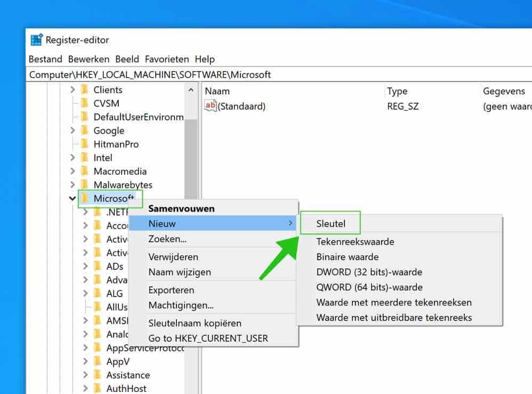This screenshot has width=532, height=394.
Task: Select the AppServiceProtocol tree item
Action: (x=145, y=348)
